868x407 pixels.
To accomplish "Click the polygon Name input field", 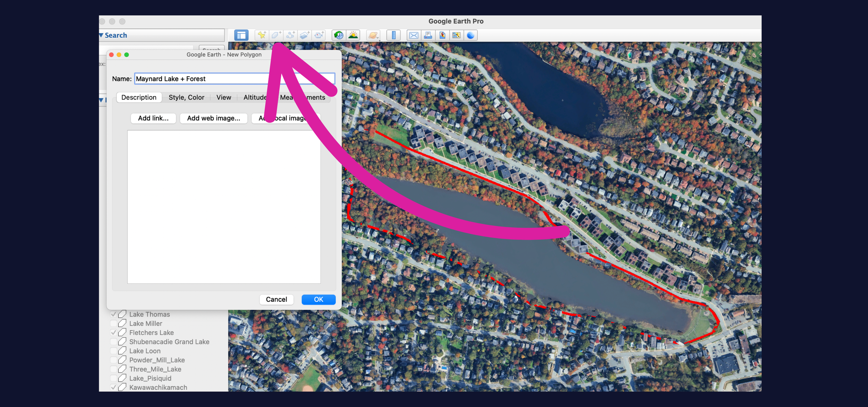I will coord(234,78).
